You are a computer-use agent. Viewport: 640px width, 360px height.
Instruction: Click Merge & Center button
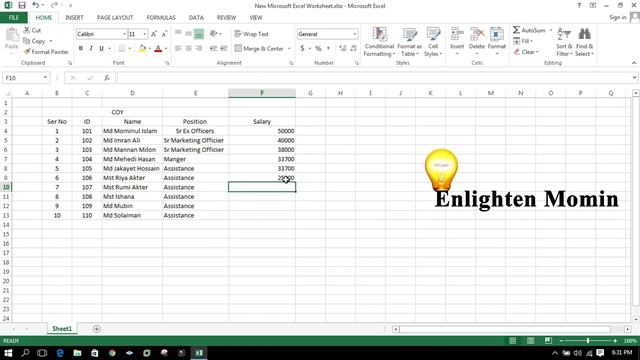[x=259, y=49]
